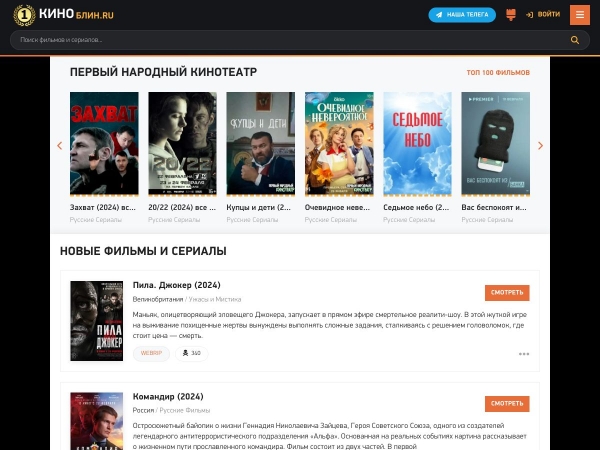The image size is (600, 450).
Task: Open three-dots menu on Пила. Джокер card
Action: [x=524, y=354]
